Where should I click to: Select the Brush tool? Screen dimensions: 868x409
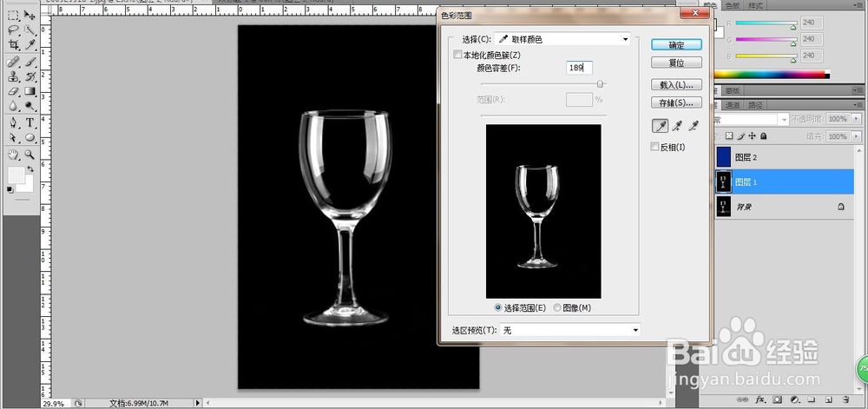tap(30, 62)
